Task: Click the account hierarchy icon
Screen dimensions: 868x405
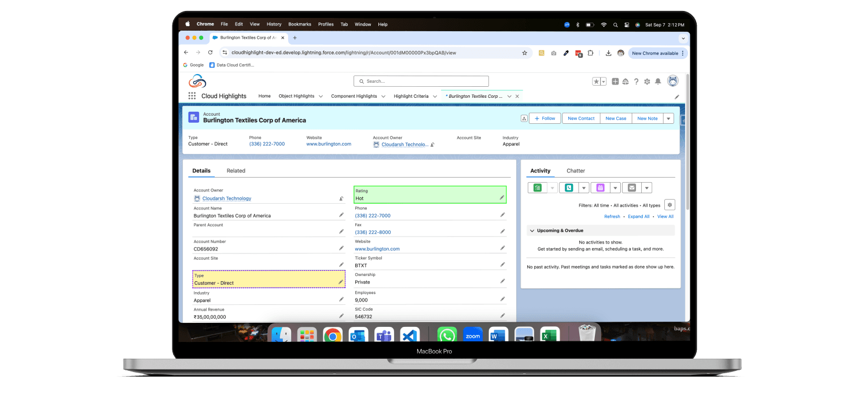Action: click(524, 119)
